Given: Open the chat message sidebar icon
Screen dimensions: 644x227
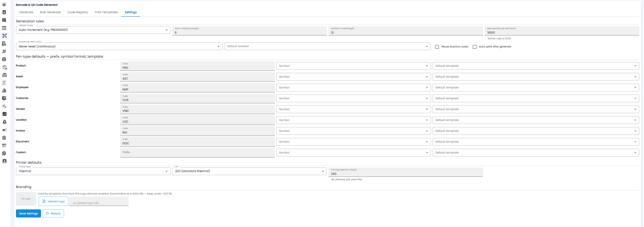Looking at the screenshot, I should 4,20.
